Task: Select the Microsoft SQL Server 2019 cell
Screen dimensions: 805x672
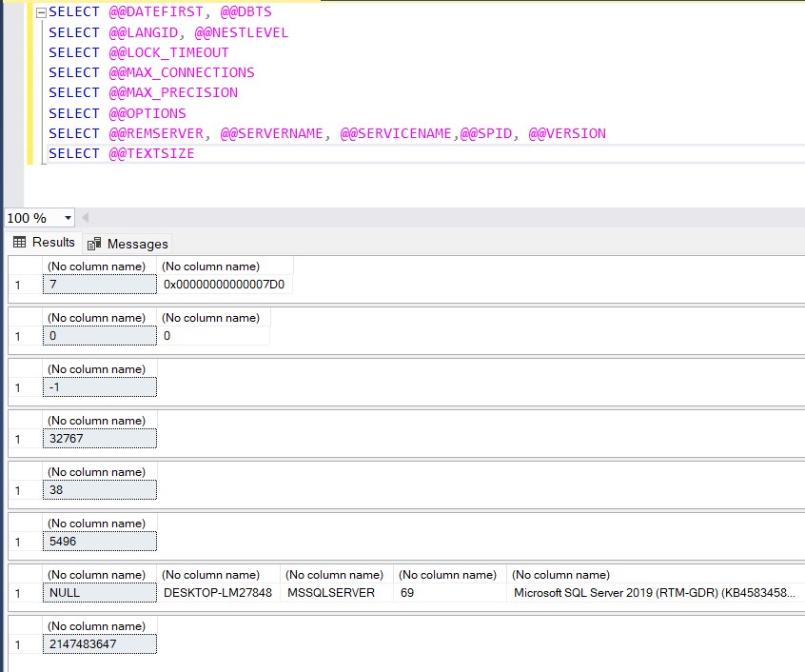Action: click(657, 592)
